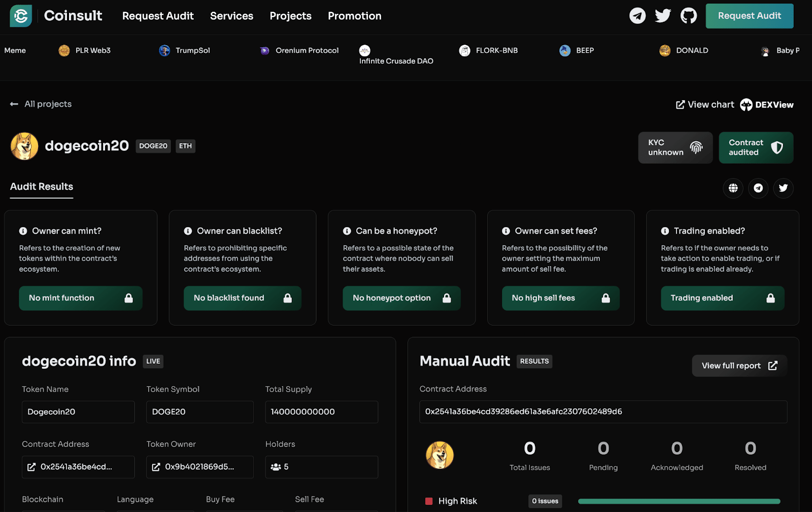Screen dimensions: 812x512
Task: Click the Token Name field Dogecoin20
Action: point(78,412)
